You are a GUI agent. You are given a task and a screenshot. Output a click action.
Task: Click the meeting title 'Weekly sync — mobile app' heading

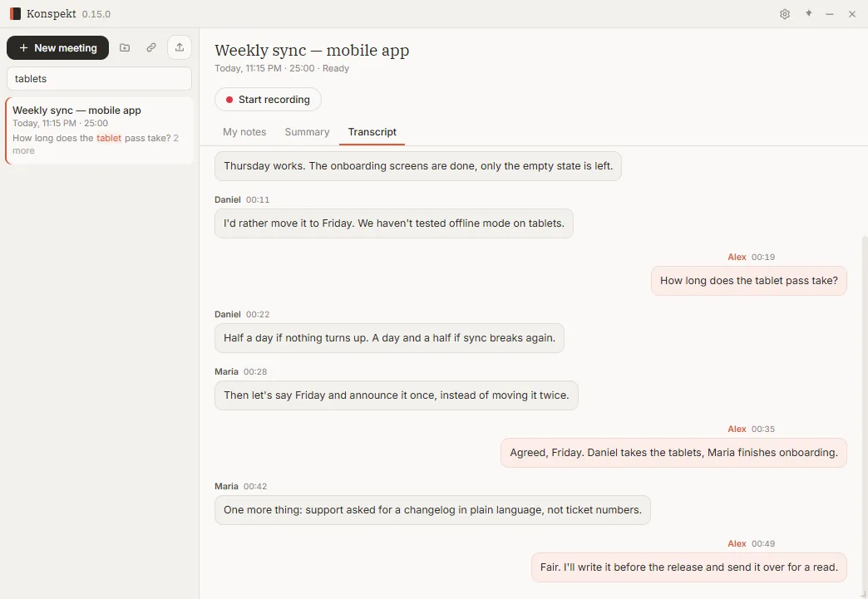[x=312, y=51]
